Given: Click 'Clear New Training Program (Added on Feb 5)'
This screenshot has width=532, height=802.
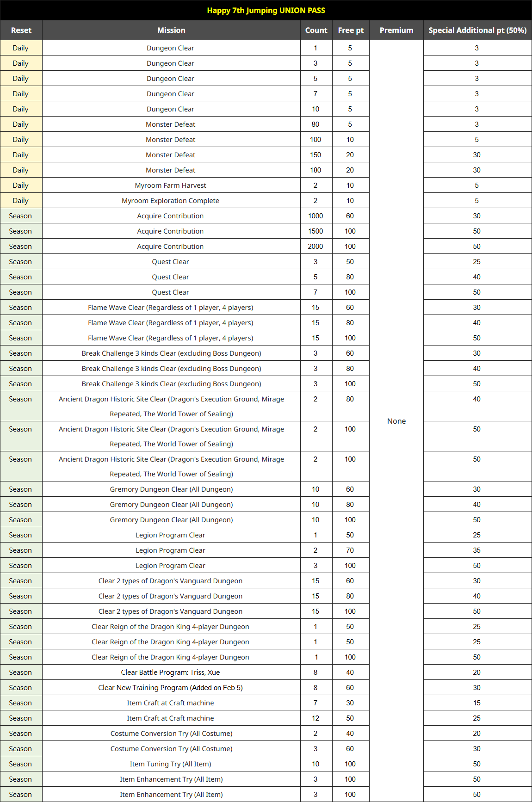Looking at the screenshot, I should click(171, 688).
